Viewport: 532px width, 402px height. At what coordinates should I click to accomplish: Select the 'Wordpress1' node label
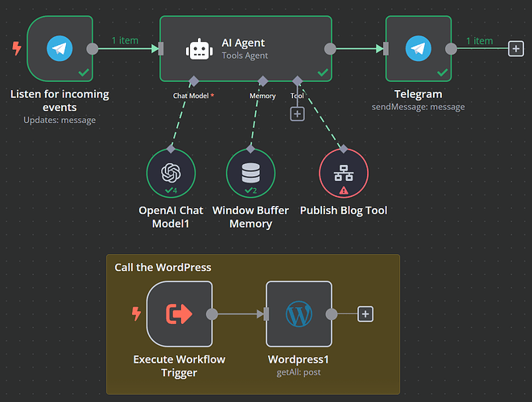tap(299, 359)
